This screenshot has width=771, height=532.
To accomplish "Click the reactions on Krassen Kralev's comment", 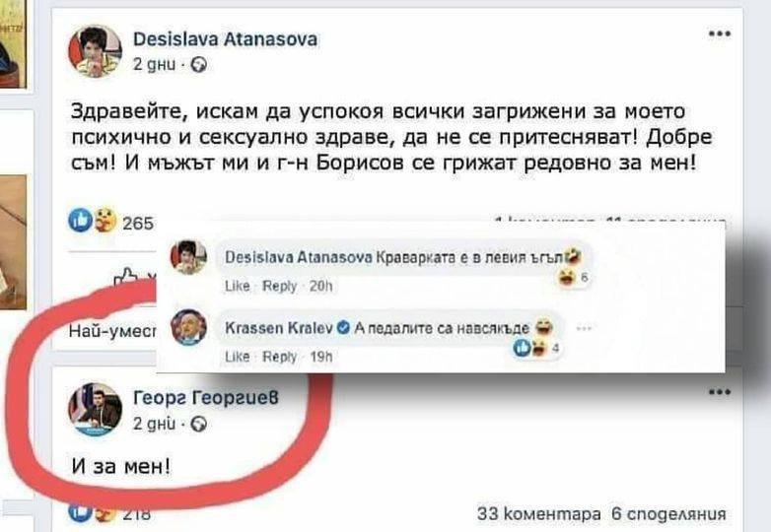I will point(536,349).
